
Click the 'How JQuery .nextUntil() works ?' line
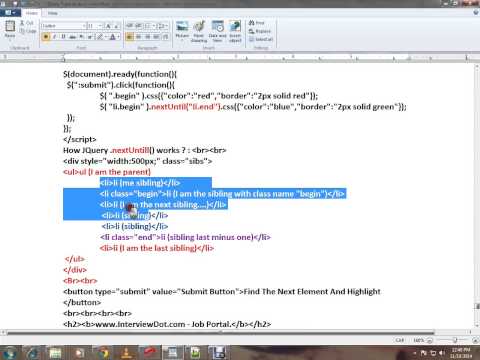145,150
